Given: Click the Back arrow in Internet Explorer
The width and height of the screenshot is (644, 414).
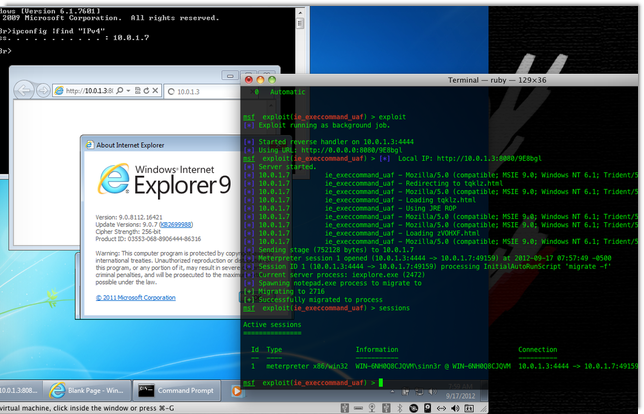Looking at the screenshot, I should click(24, 90).
